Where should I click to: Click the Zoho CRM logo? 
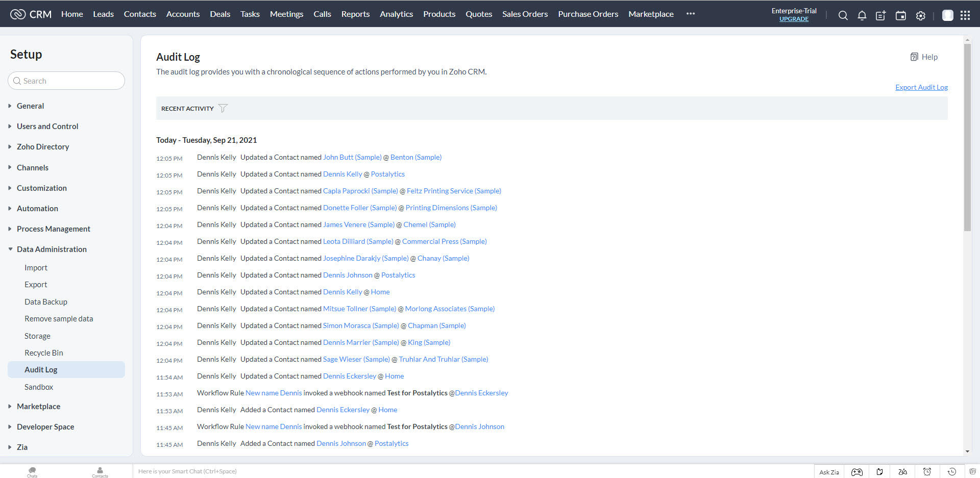(x=31, y=14)
